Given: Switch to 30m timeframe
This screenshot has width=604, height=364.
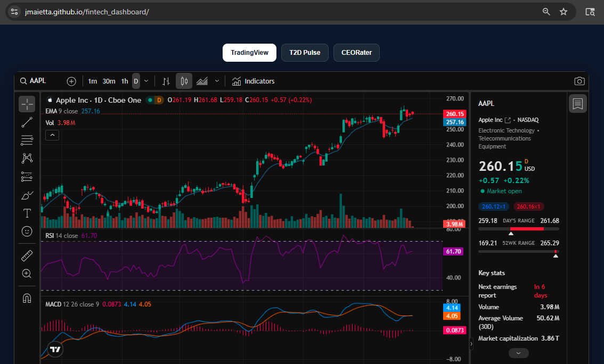Looking at the screenshot, I should (x=109, y=81).
